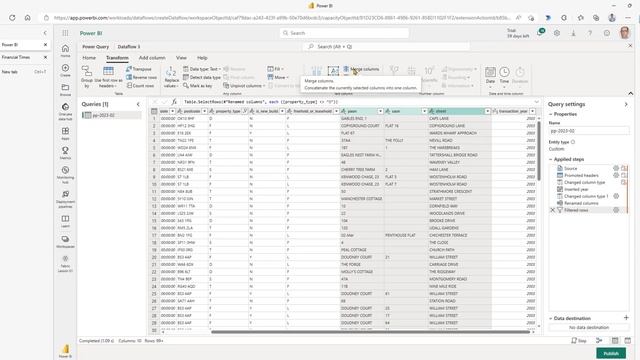Toggle Step script view in status bar
Screen dimensions: 640x360
(x=579, y=340)
